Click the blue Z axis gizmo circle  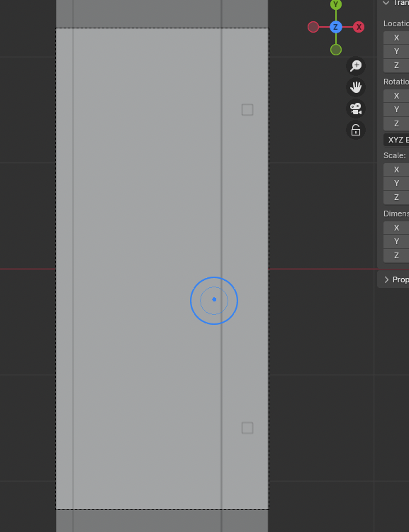(x=336, y=27)
